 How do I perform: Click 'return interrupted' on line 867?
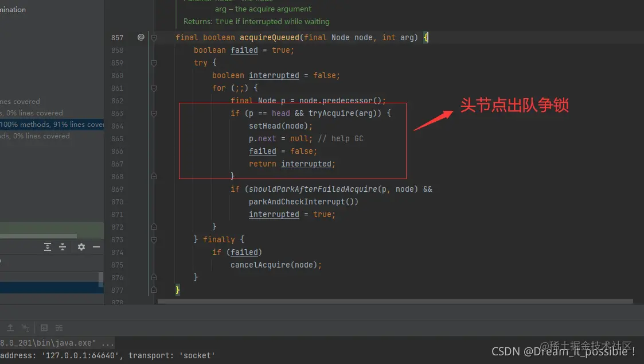pyautogui.click(x=292, y=164)
